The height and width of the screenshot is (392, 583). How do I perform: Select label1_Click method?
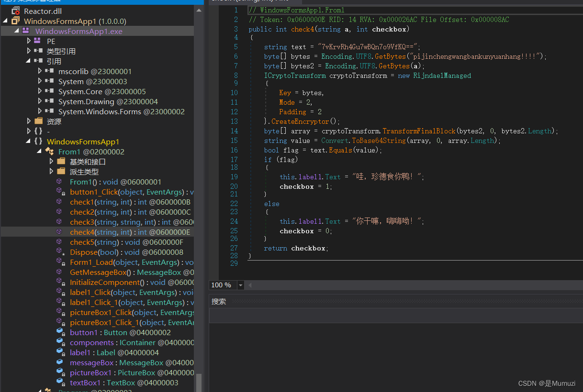pyautogui.click(x=132, y=292)
